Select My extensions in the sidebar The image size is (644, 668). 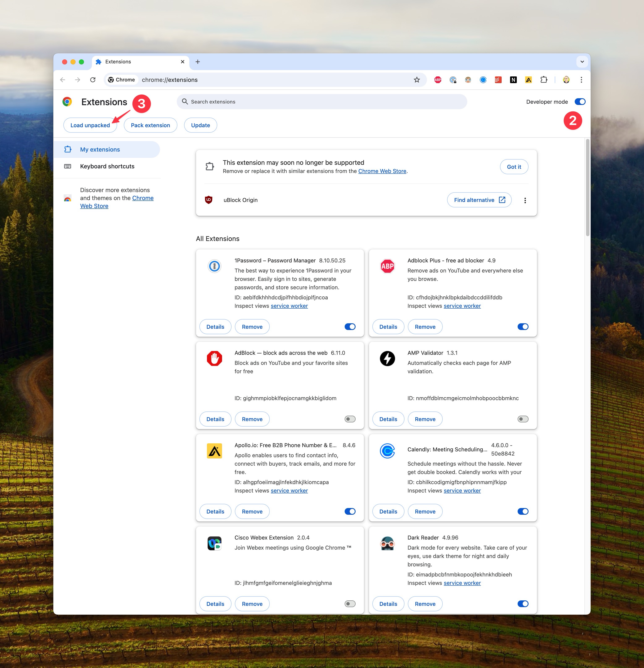pos(106,149)
